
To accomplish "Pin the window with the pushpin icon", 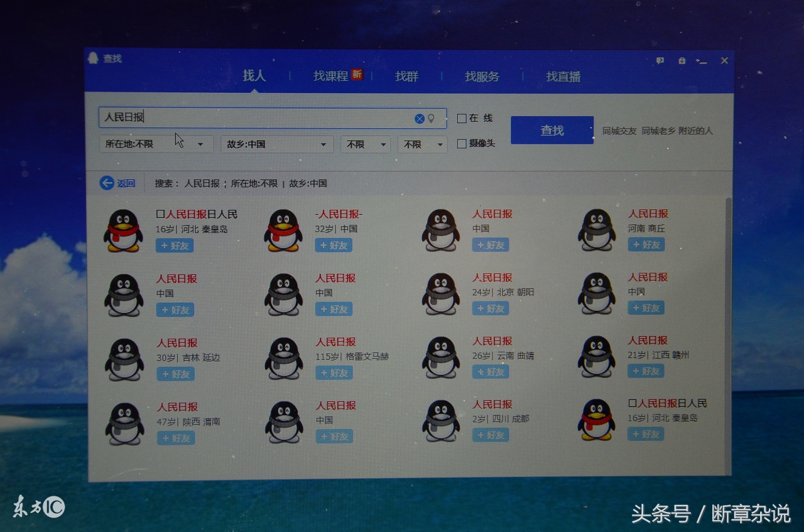I will (x=682, y=60).
